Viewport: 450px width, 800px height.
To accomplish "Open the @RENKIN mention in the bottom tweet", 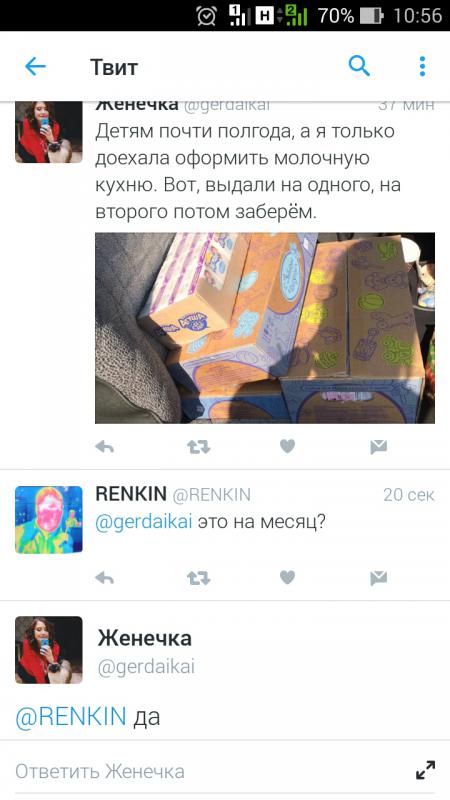I will point(71,716).
